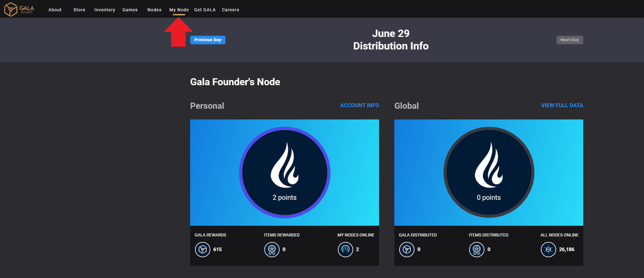
Task: Click the ITEMS DISTRIBUTED label
Action: [488, 235]
